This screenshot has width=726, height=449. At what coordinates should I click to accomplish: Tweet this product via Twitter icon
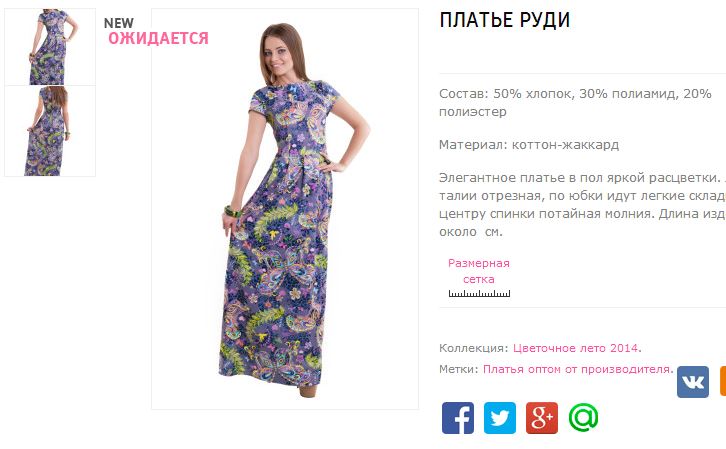[500, 418]
